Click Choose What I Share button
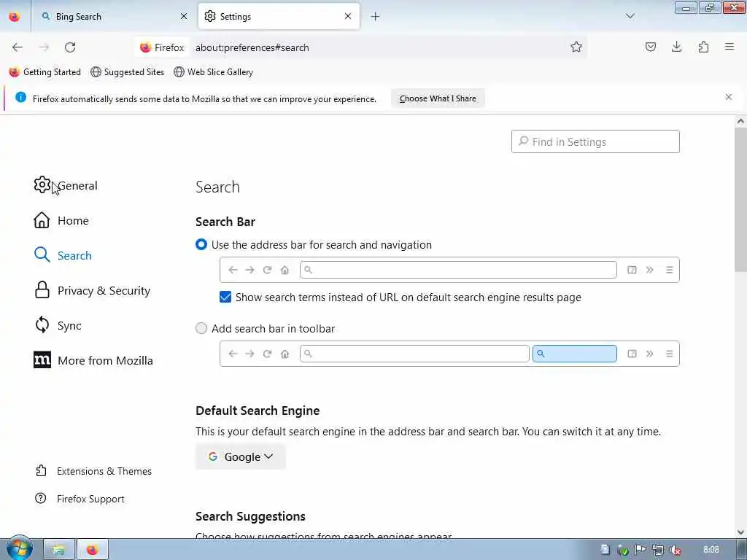747x560 pixels. click(438, 98)
